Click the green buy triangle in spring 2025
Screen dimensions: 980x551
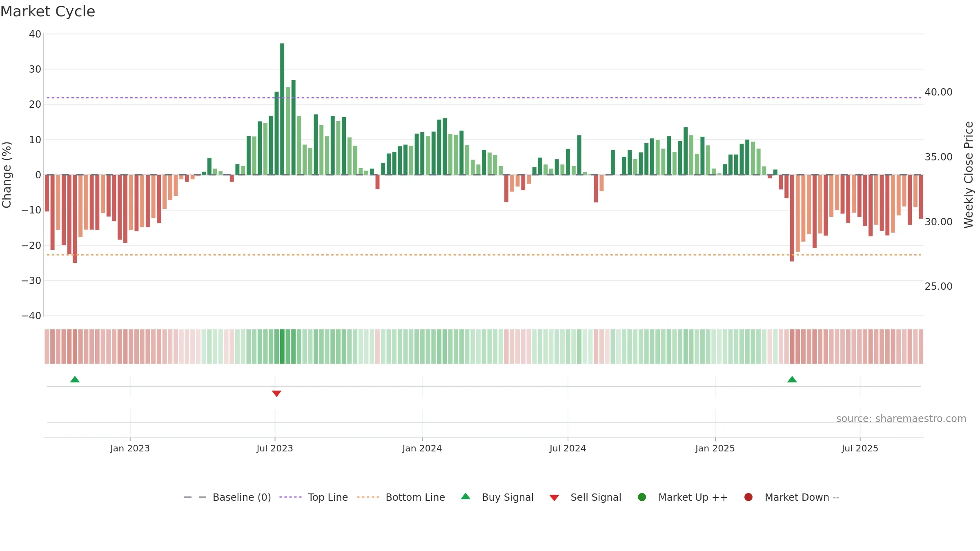coord(792,380)
